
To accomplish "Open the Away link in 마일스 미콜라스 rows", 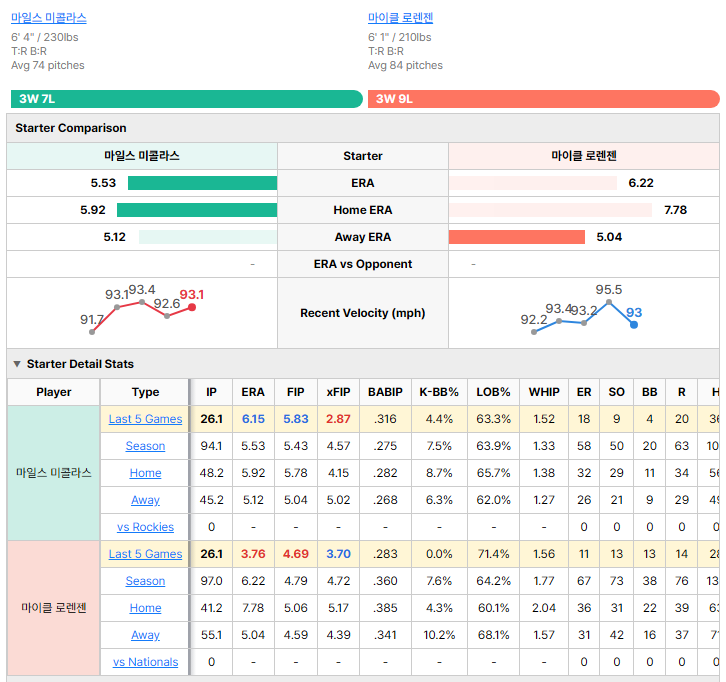I will click(145, 500).
